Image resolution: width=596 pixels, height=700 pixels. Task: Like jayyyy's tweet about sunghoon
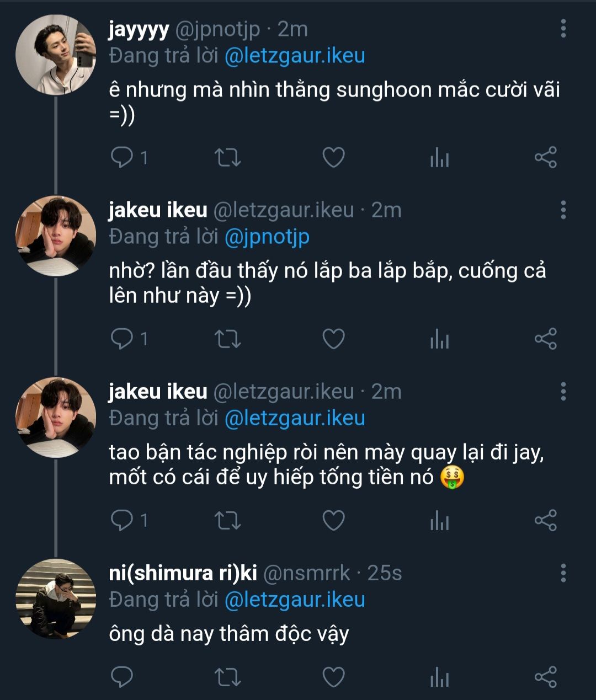(333, 158)
